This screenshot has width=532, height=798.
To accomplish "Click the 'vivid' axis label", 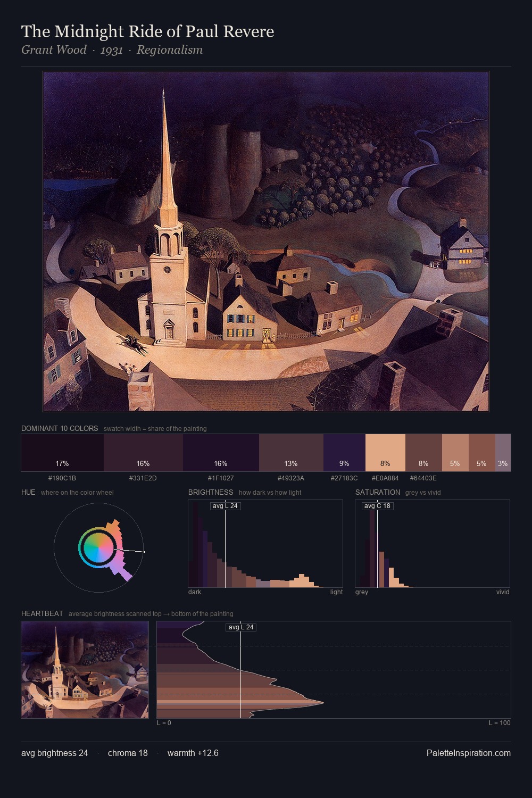I will click(x=503, y=592).
